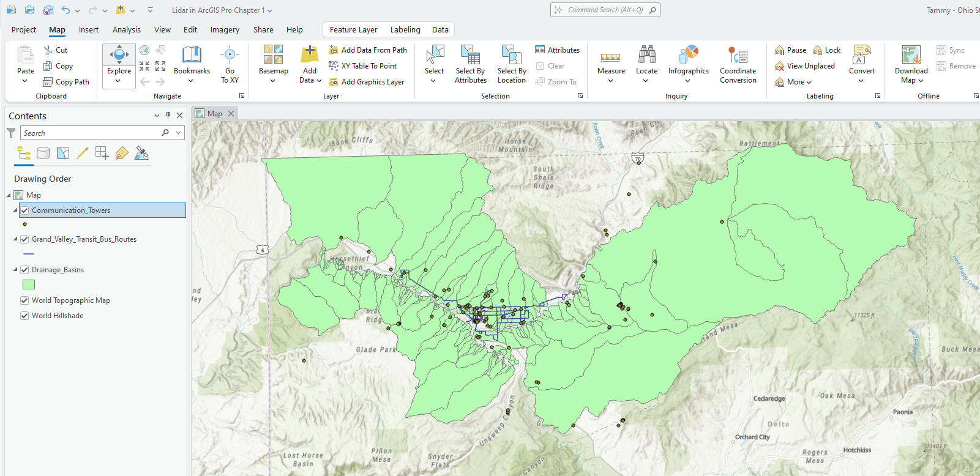The height and width of the screenshot is (476, 980).
Task: Open the Add Data dropdown arrow
Action: point(319,80)
